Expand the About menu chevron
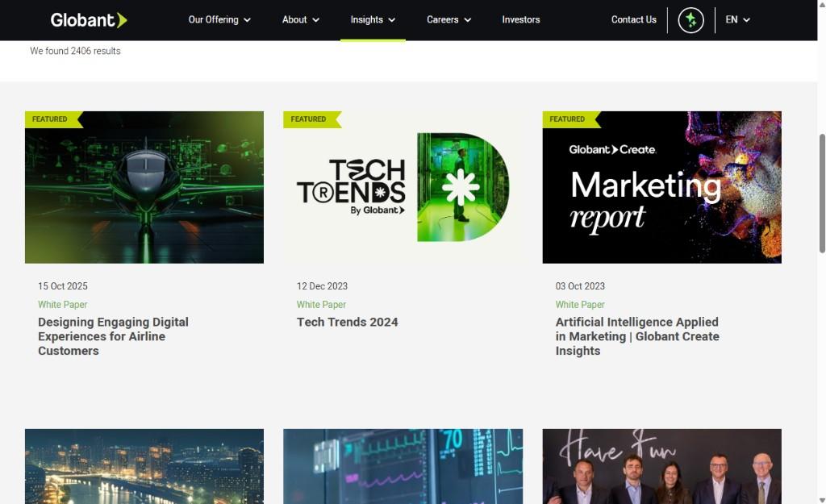 [x=315, y=20]
